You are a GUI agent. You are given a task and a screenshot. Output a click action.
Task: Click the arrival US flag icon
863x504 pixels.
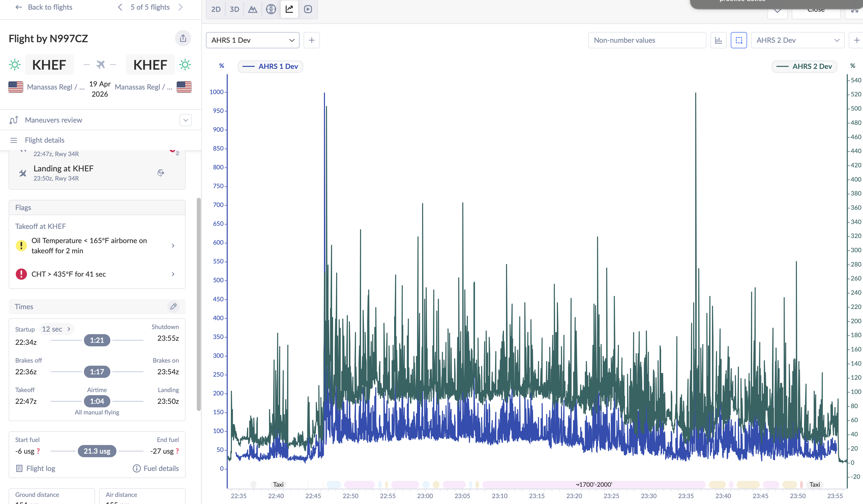tap(184, 87)
